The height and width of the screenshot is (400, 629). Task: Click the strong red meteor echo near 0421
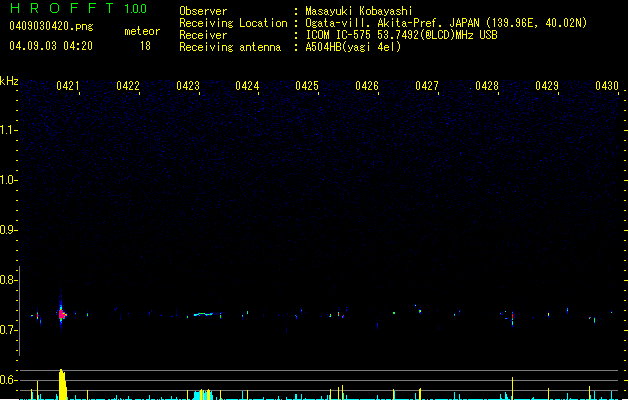pyautogui.click(x=62, y=314)
